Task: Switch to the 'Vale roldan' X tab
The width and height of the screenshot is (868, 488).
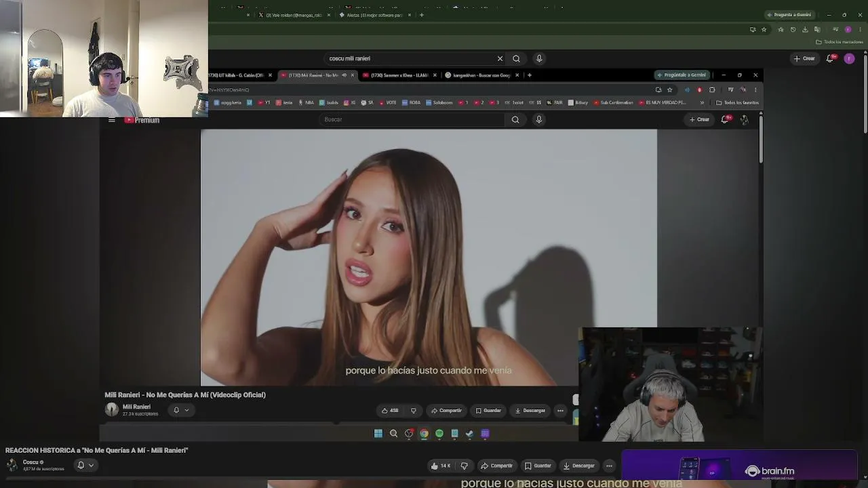Action: tap(293, 15)
